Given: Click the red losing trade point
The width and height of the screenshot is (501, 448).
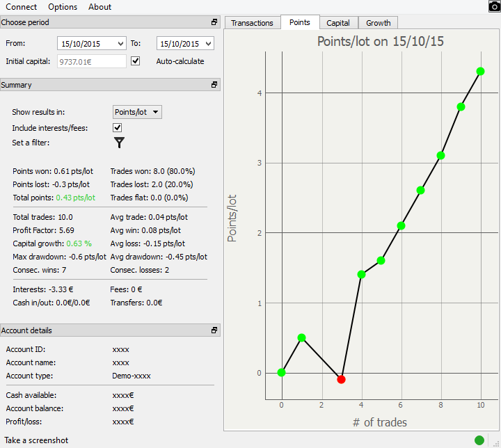Looking at the screenshot, I should pyautogui.click(x=341, y=379).
